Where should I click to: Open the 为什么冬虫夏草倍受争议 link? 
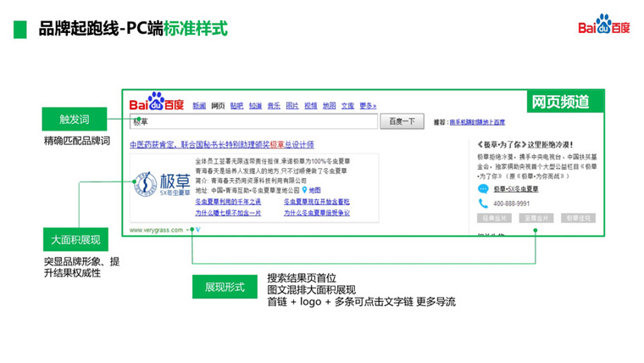point(317,213)
